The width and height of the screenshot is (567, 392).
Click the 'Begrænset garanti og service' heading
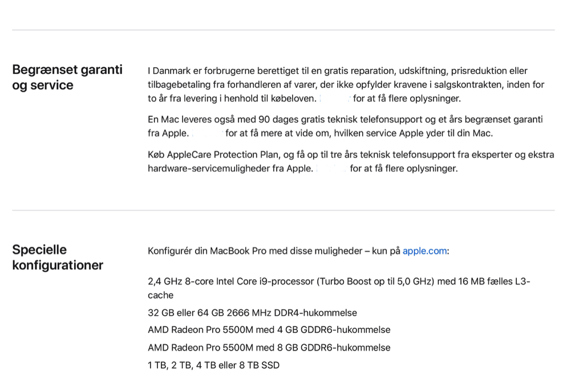pos(67,77)
